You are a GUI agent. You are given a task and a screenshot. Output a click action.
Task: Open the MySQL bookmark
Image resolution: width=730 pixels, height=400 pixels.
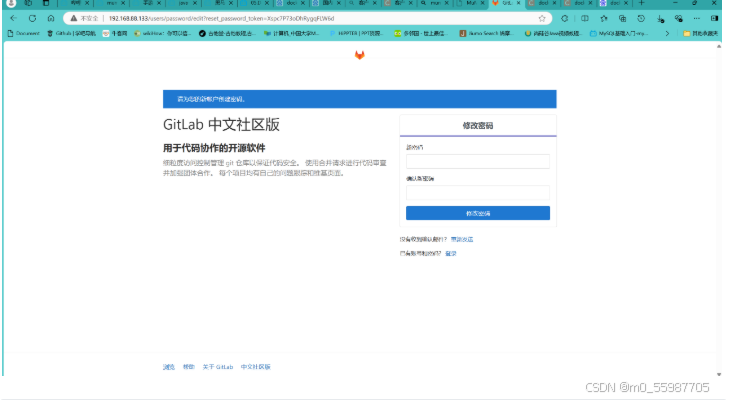click(x=619, y=34)
